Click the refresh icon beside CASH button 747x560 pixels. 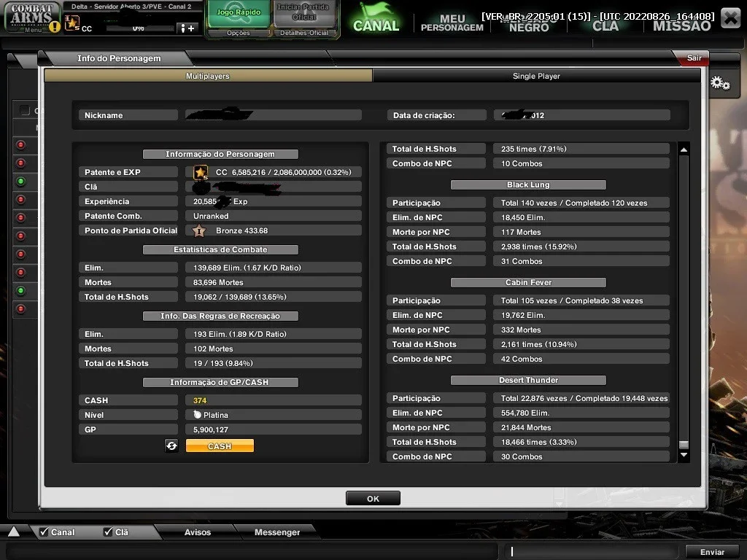point(171,446)
